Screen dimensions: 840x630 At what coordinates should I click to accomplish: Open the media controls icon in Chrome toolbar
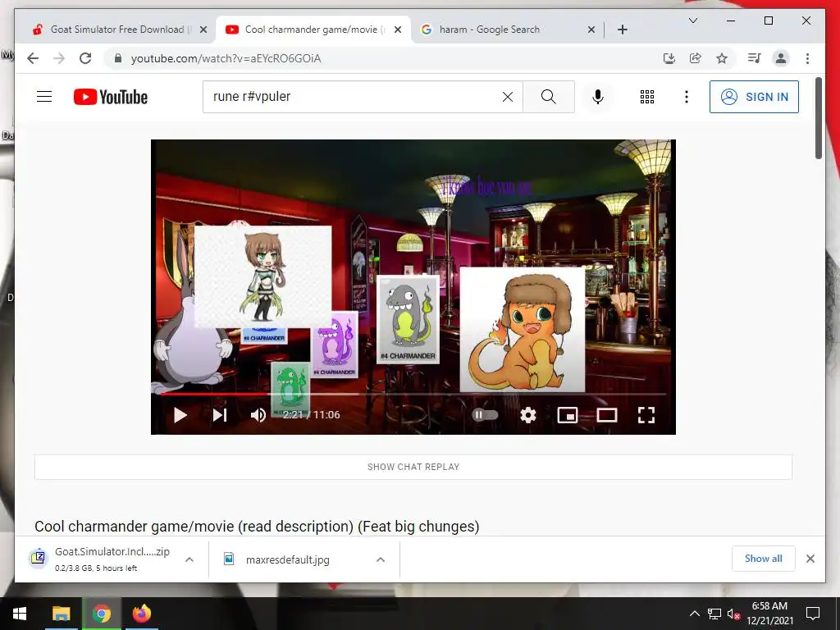tap(755, 58)
